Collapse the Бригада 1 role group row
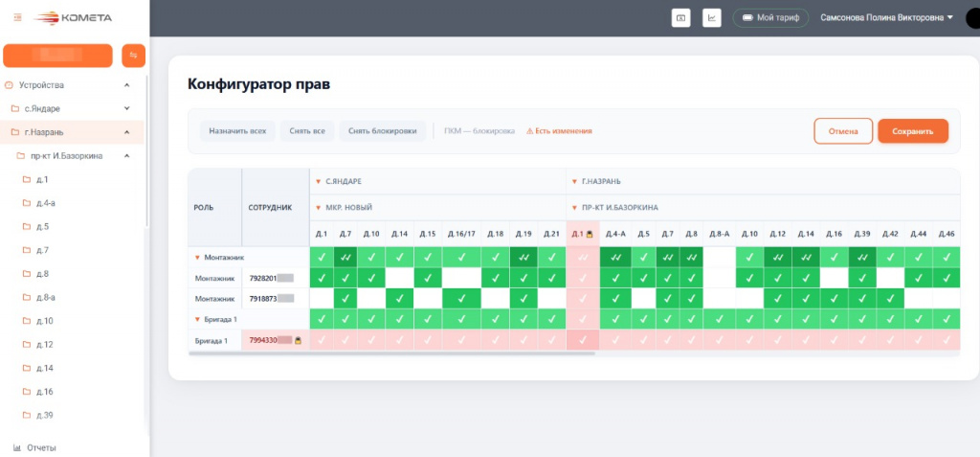The height and width of the screenshot is (457, 980). (x=197, y=320)
